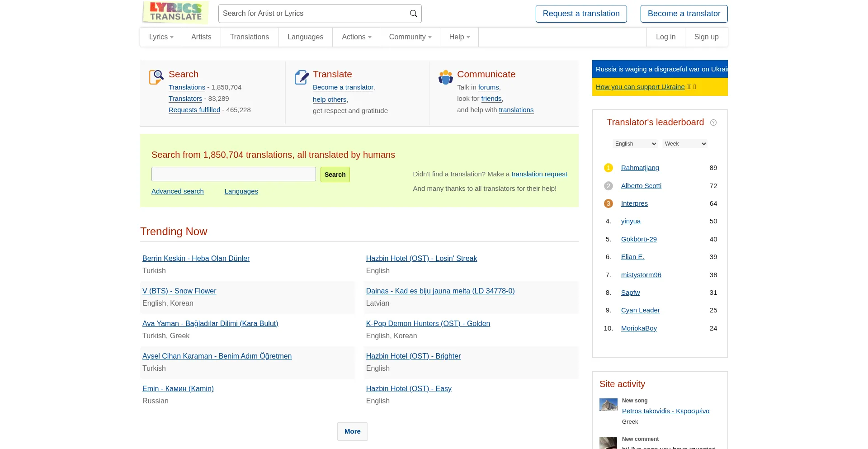Click the Translate pencil icon
The width and height of the screenshot is (868, 449).
coord(302,77)
